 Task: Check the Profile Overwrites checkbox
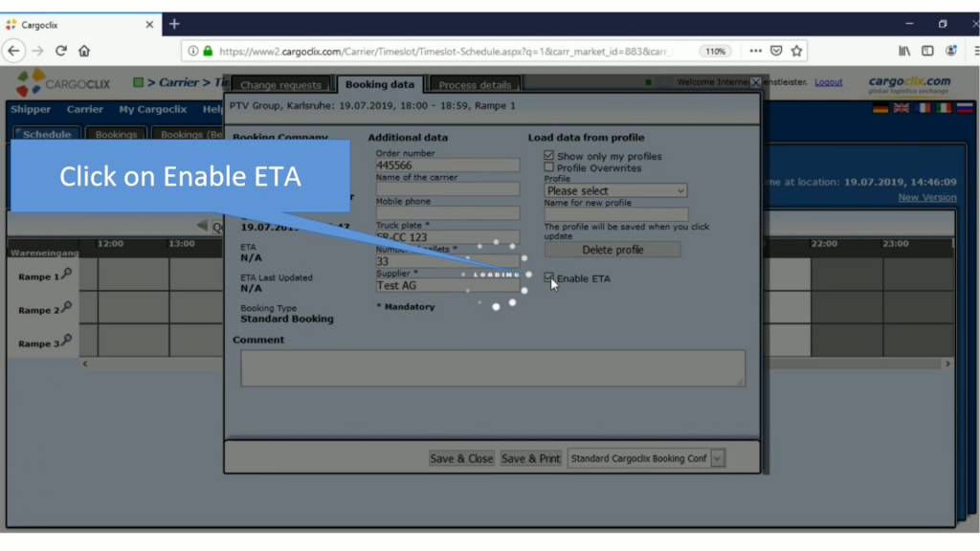[x=549, y=167]
